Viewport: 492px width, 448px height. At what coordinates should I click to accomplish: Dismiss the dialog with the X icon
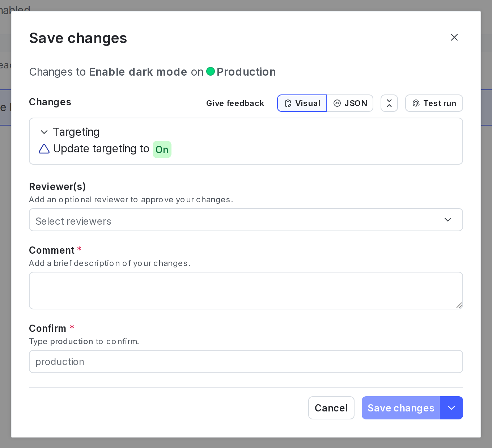pyautogui.click(x=454, y=37)
